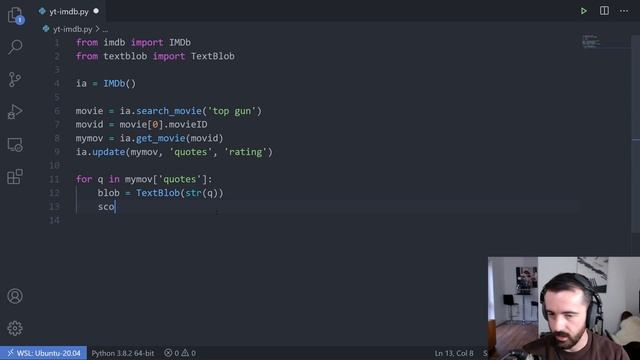Open the editor More Actions menu
Screen dimensions: 640x360
coord(624,11)
